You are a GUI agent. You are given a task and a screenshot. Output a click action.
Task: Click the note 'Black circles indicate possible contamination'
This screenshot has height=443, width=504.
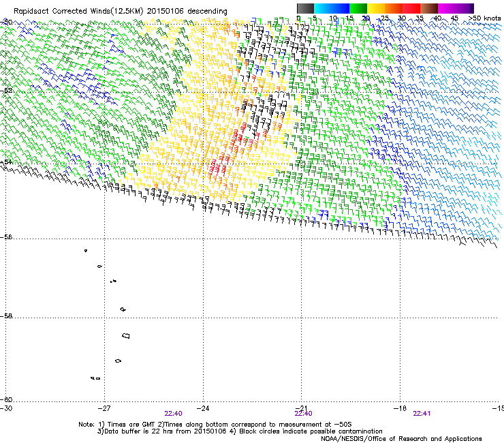[311, 431]
